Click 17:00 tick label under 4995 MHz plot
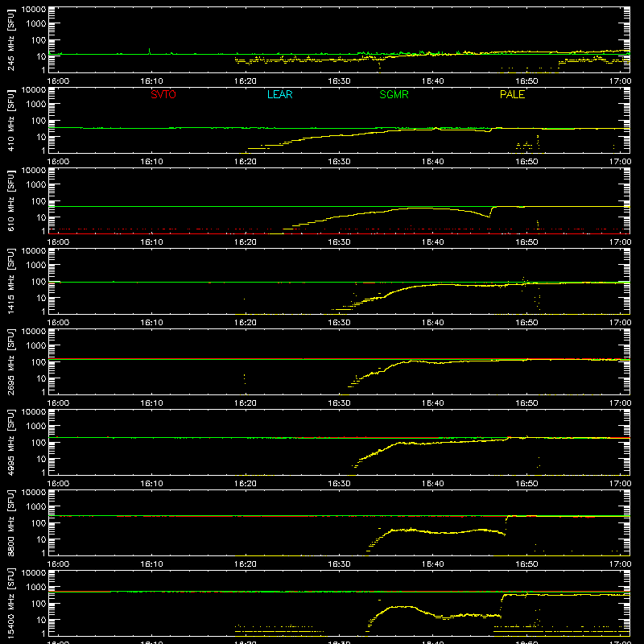 pyautogui.click(x=620, y=484)
